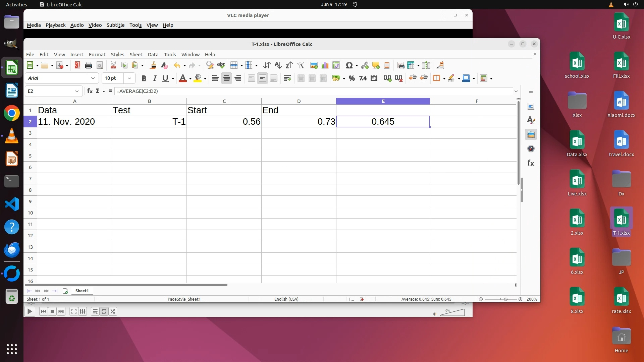Toggle bold formatting
This screenshot has height=362, width=644.
pos(144,78)
